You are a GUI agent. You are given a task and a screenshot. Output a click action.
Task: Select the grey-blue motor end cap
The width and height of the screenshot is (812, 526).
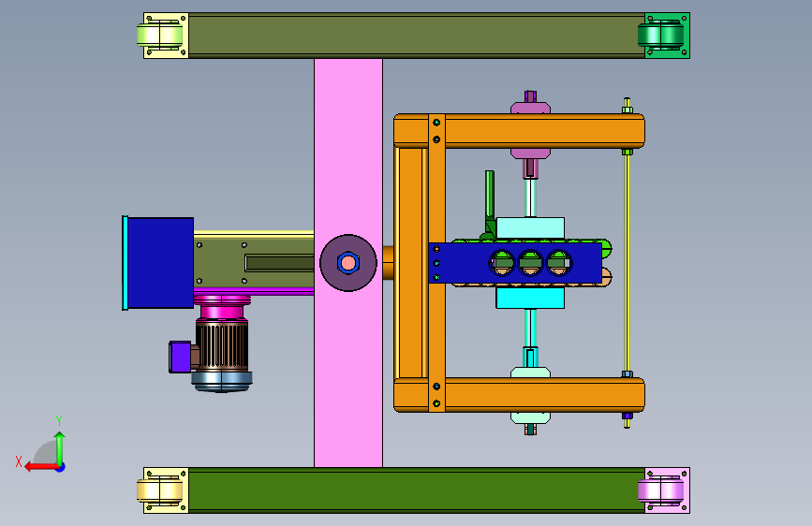(222, 381)
